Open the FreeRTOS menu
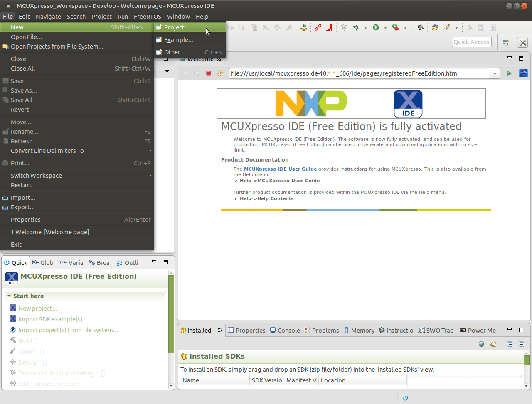The width and height of the screenshot is (532, 404). 147,17
